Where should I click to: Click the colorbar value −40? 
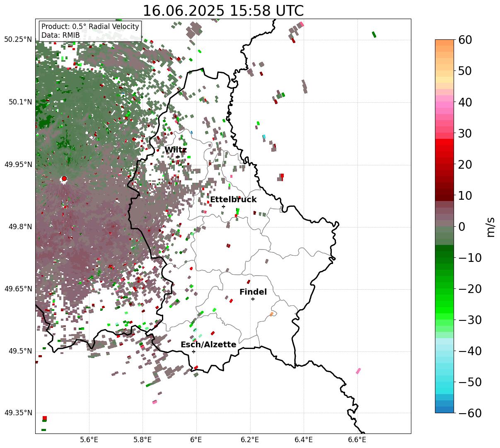[x=470, y=351]
